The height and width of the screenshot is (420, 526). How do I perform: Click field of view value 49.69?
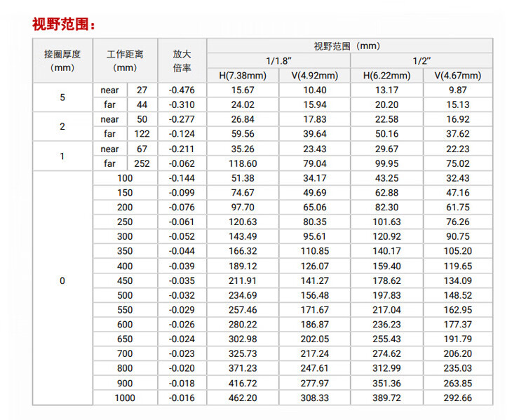click(x=315, y=193)
